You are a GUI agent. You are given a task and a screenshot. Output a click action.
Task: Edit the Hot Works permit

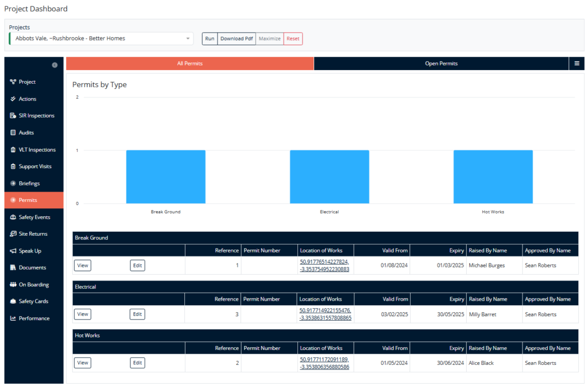click(138, 363)
